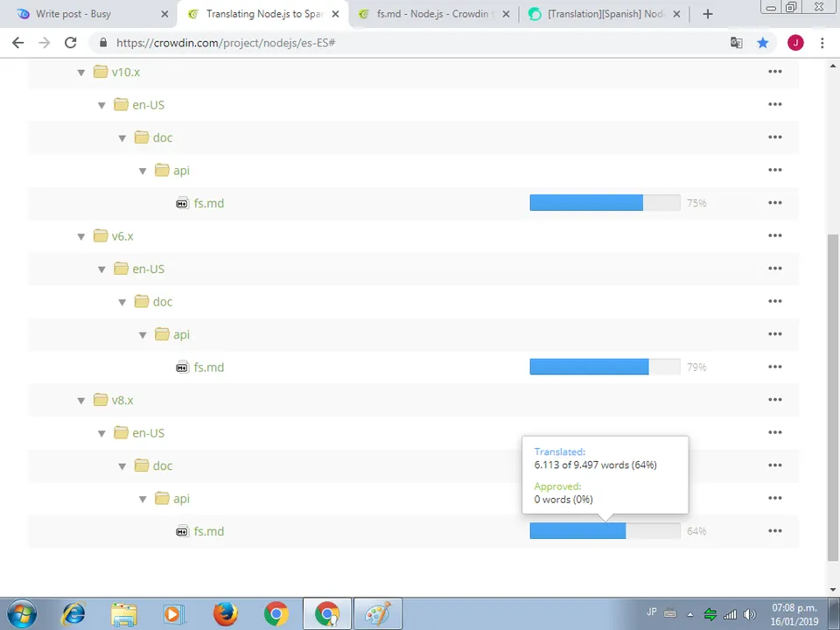This screenshot has width=840, height=630.
Task: Open the Chrome three-dot menu
Action: click(x=822, y=43)
